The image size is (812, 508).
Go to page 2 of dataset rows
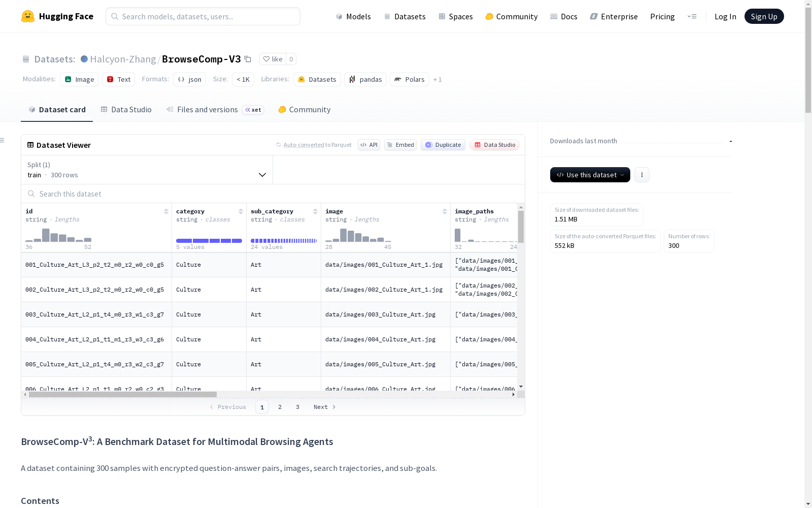point(280,407)
